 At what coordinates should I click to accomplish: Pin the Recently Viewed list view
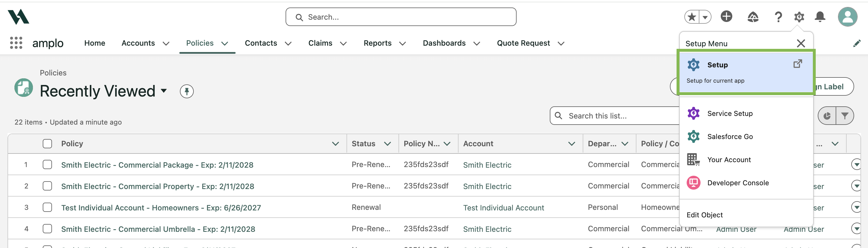[x=187, y=91]
